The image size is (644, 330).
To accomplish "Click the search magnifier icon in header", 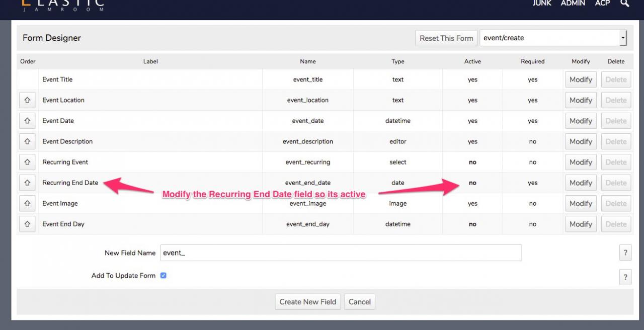I will click(624, 4).
